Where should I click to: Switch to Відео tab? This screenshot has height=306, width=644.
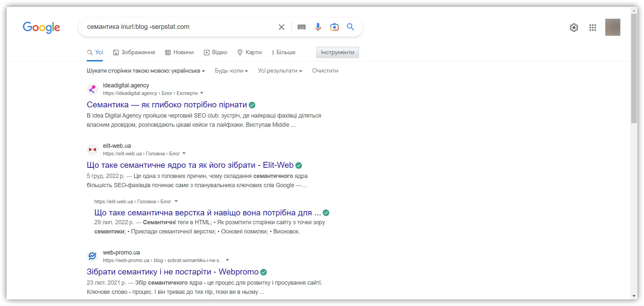216,53
